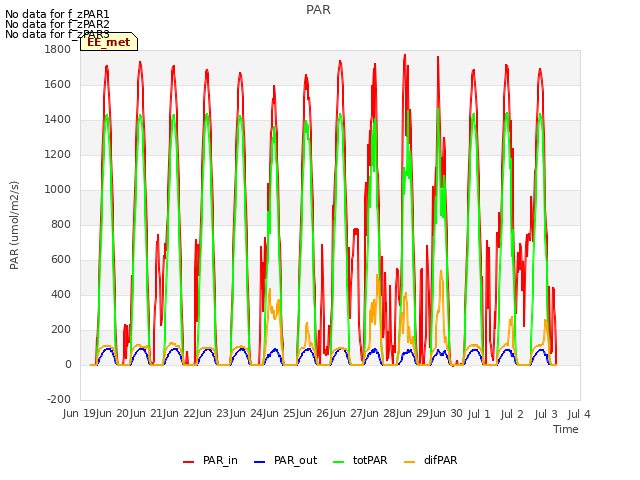
Task: Click the PAR chart title
Action: coord(318,10)
